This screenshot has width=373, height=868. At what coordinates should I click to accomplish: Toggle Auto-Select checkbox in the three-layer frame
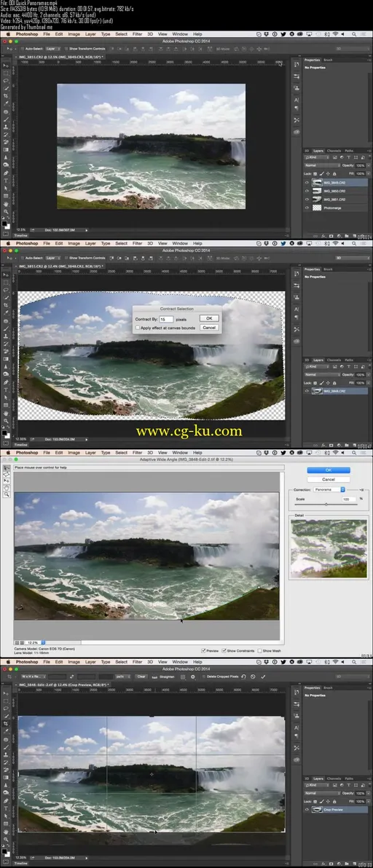(x=22, y=49)
